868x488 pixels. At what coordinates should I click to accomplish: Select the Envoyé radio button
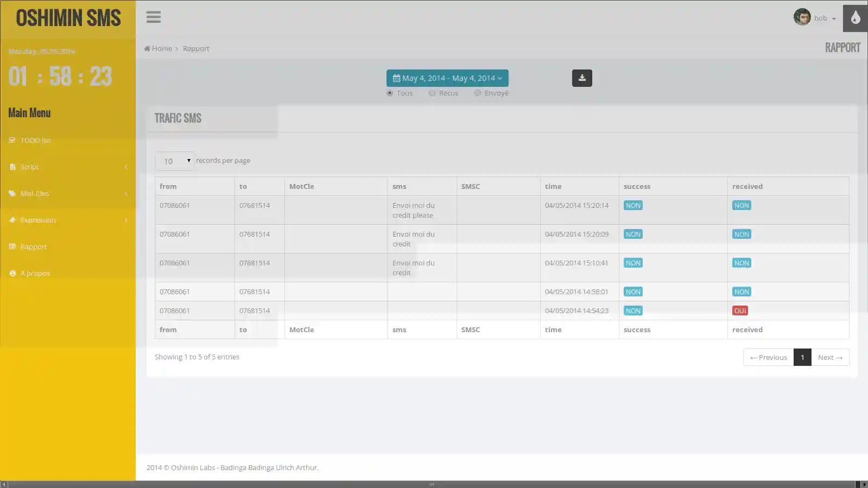pos(478,93)
